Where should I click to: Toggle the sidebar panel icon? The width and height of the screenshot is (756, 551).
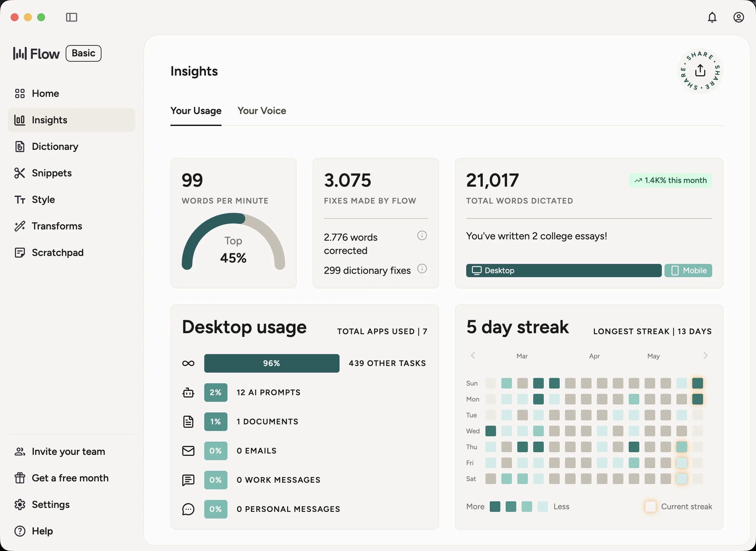tap(71, 17)
